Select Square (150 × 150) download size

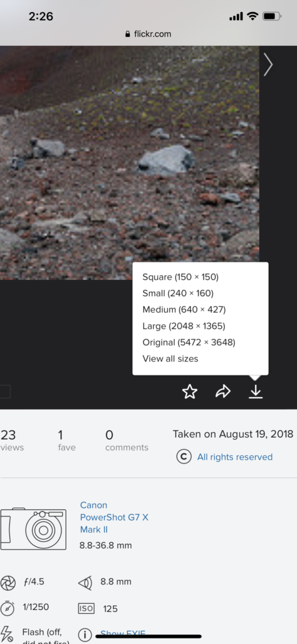click(x=180, y=277)
